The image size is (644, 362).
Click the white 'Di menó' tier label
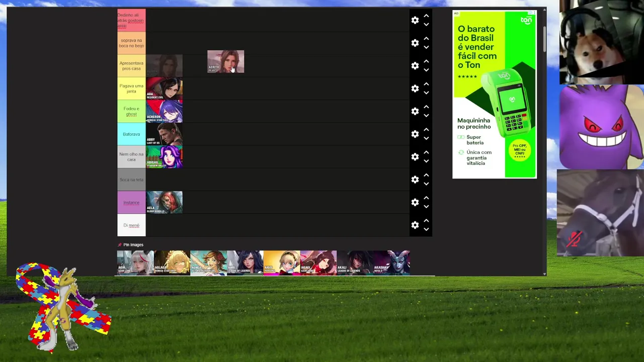[x=131, y=225]
